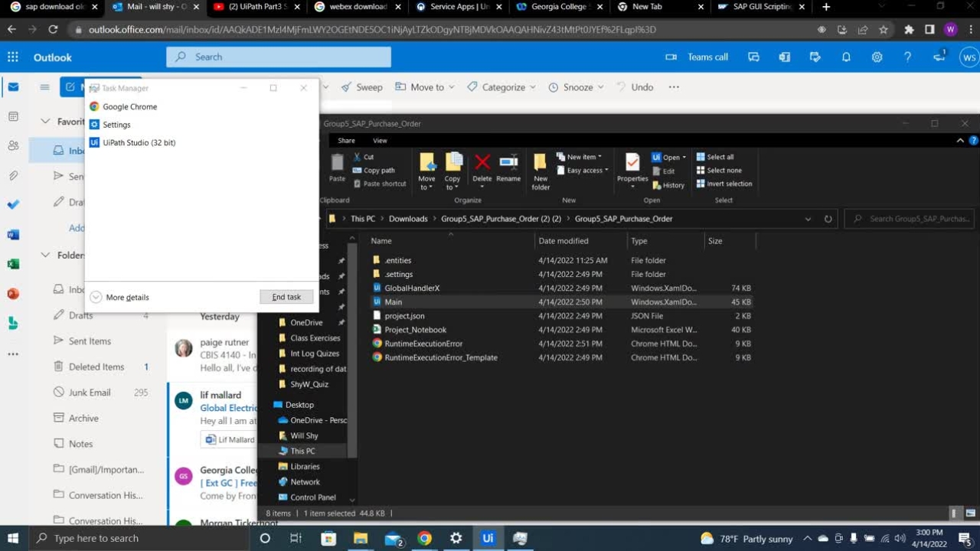Viewport: 980px width, 551px height.
Task: Click This PC in Explorer breadcrumb
Action: tap(363, 219)
